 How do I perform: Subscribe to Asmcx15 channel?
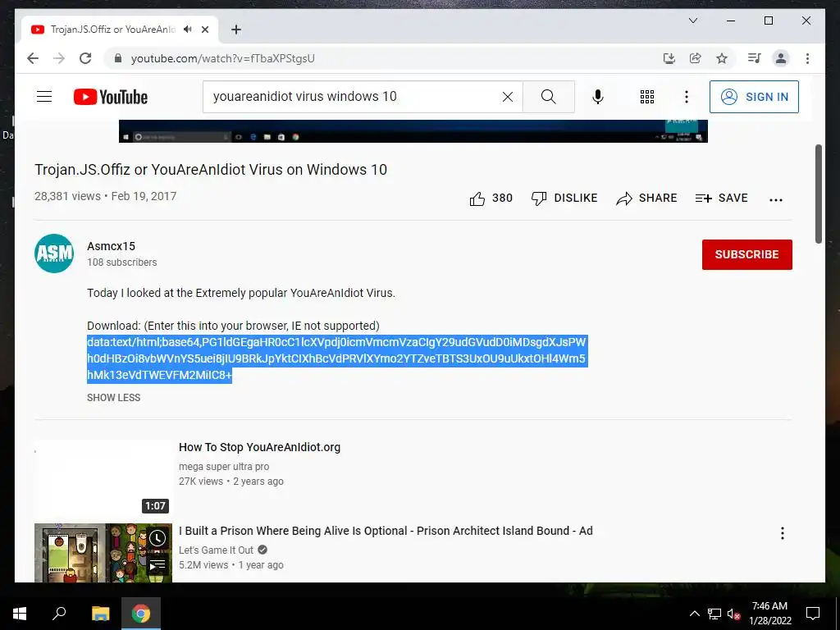click(746, 254)
